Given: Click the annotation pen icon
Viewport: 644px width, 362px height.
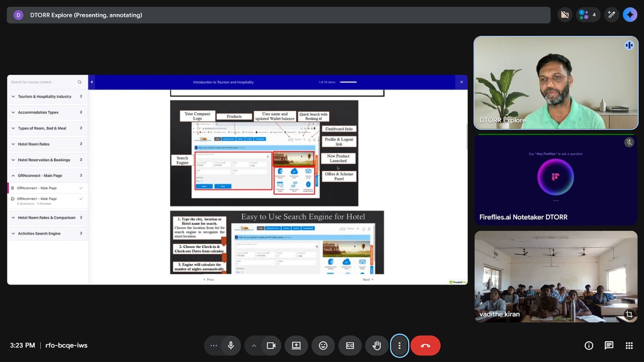Looking at the screenshot, I should click(611, 15).
